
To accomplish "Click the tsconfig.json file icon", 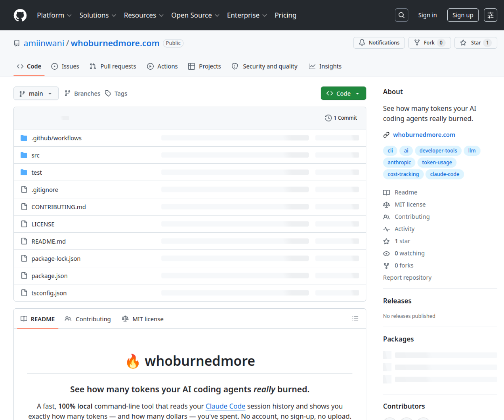I will pyautogui.click(x=24, y=293).
